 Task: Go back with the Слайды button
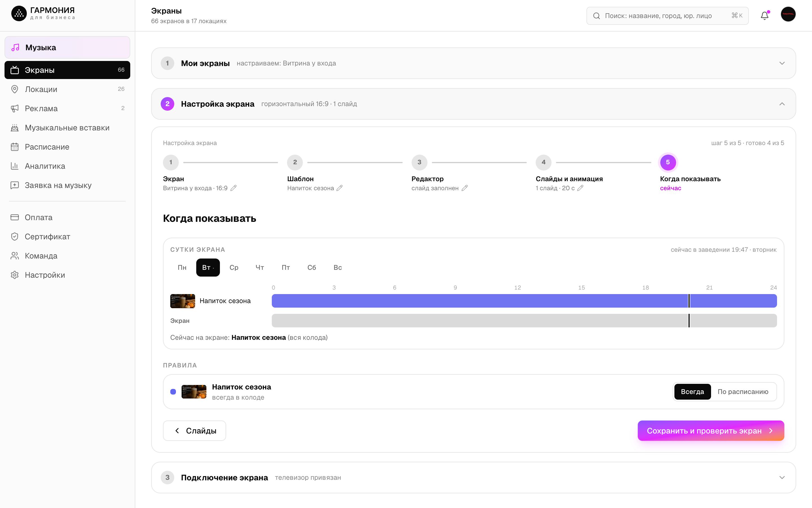[x=194, y=430]
